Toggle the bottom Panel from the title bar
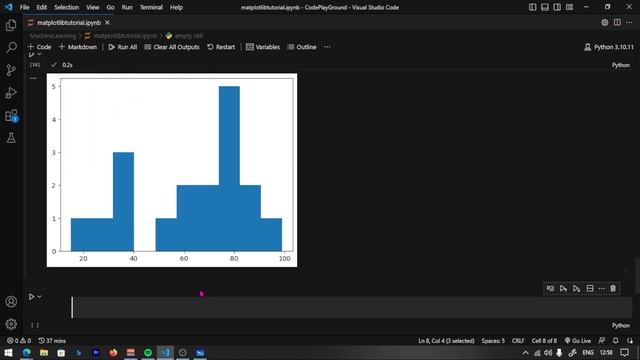Screen dimensions: 640x360 pyautogui.click(x=545, y=7)
